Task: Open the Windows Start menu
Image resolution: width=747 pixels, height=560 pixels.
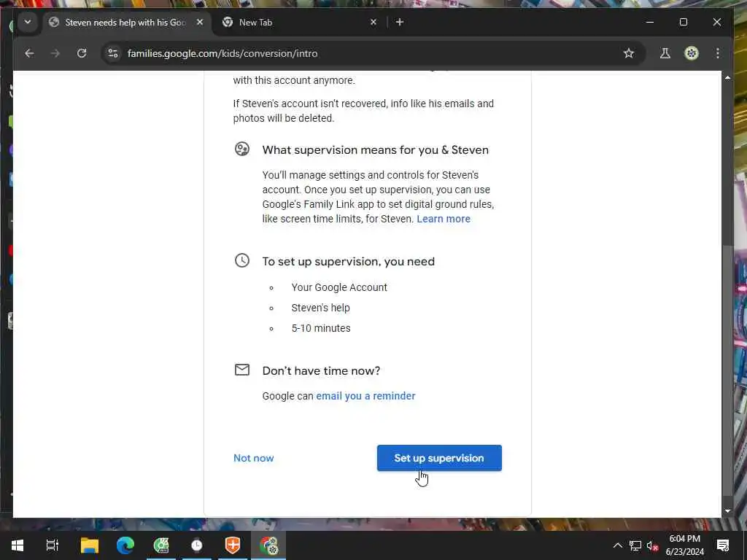Action: point(18,545)
